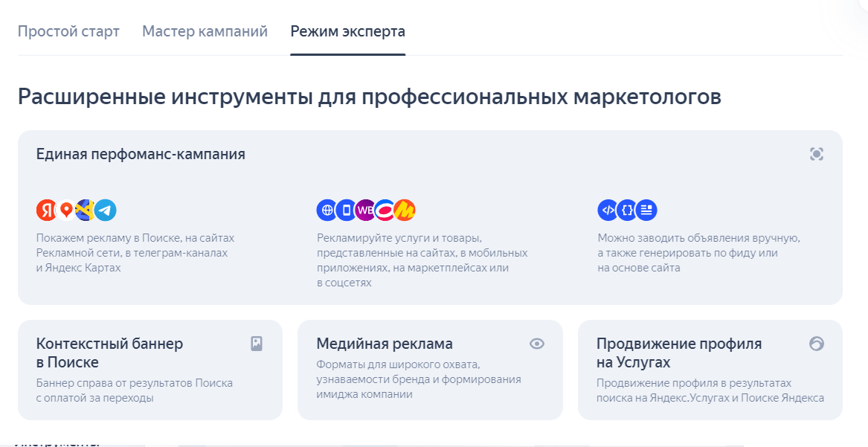Screen dimensions: 868x447
Task: Open the Мастер кампаний tab
Action: click(205, 31)
